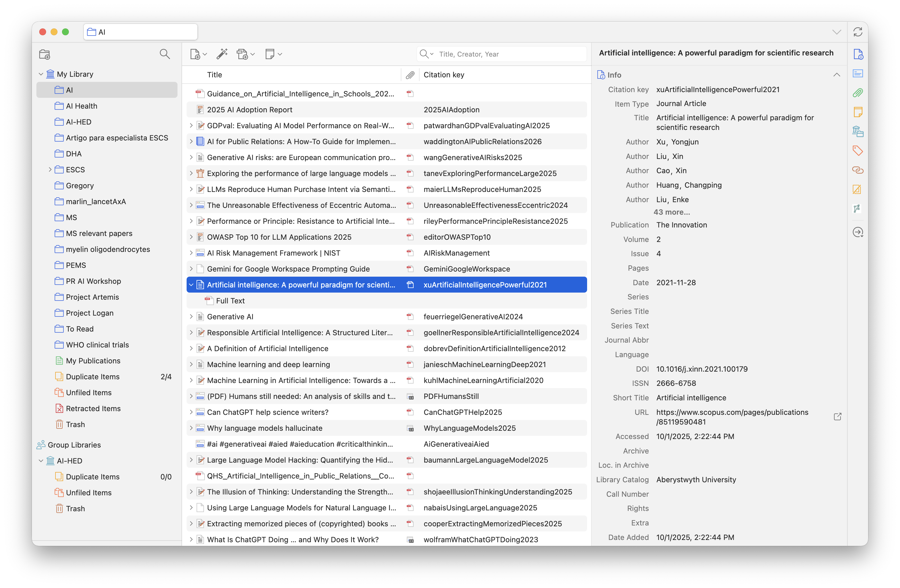Select the AI library tab at the top

pyautogui.click(x=140, y=32)
